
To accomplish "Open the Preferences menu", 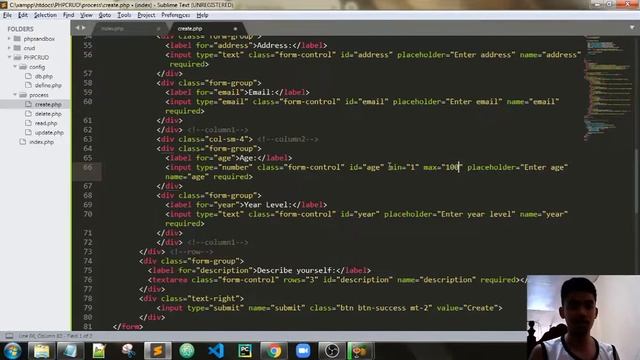I will coord(176,15).
